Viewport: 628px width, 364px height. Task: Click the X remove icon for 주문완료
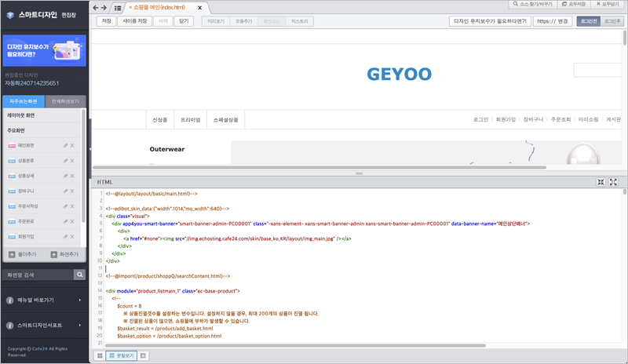click(x=72, y=221)
